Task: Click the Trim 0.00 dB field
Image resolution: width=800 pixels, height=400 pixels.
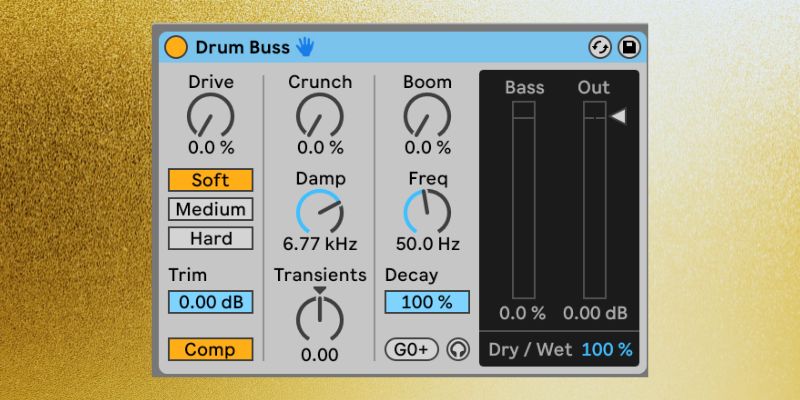Action: [211, 302]
